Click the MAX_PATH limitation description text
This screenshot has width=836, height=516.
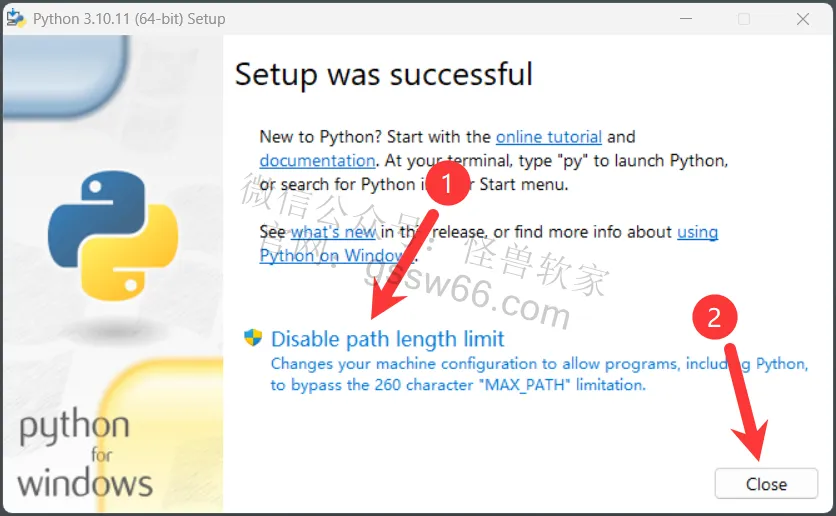[539, 374]
